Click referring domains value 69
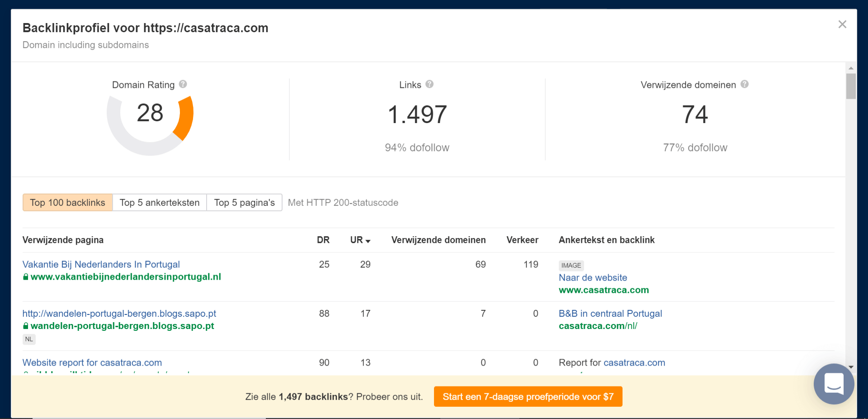The width and height of the screenshot is (868, 419). [x=481, y=264]
